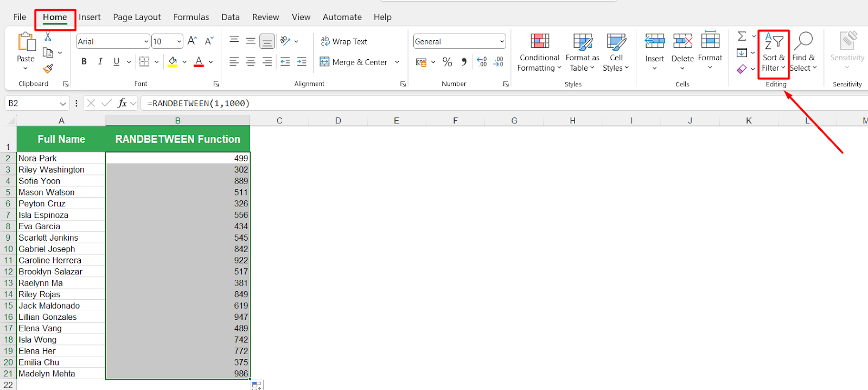Align text right
Screen dimensions: 868x390
click(267, 62)
